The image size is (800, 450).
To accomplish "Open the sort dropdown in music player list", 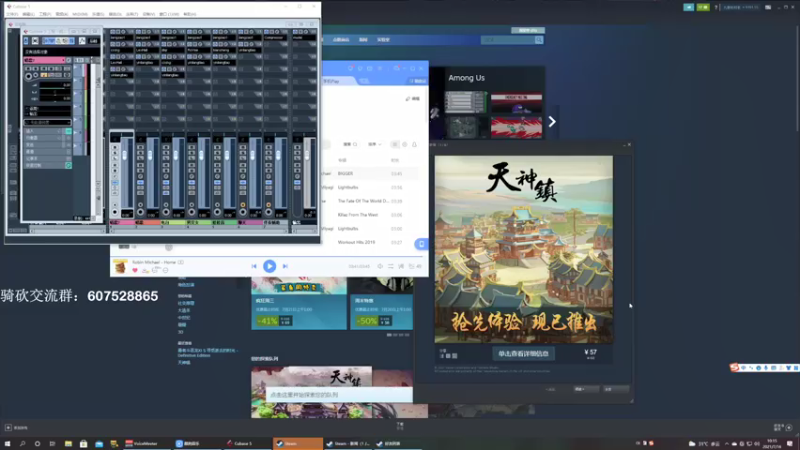I will tap(374, 144).
